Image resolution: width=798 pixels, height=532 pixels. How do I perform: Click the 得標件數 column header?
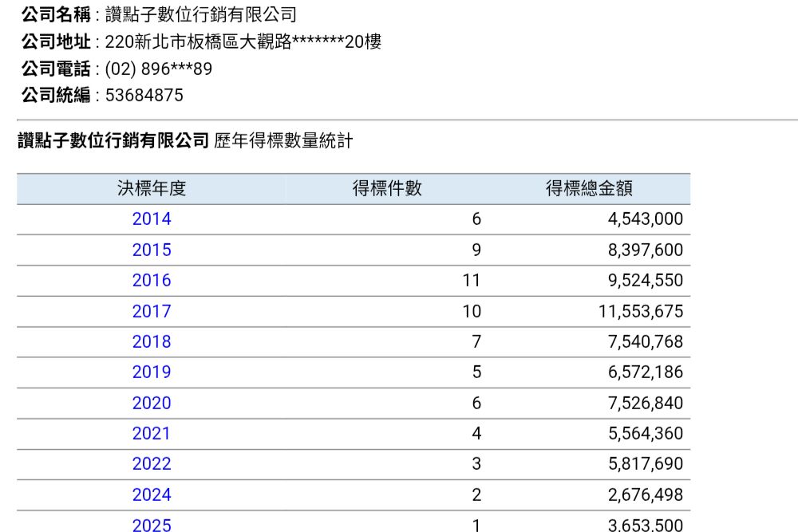(x=387, y=189)
